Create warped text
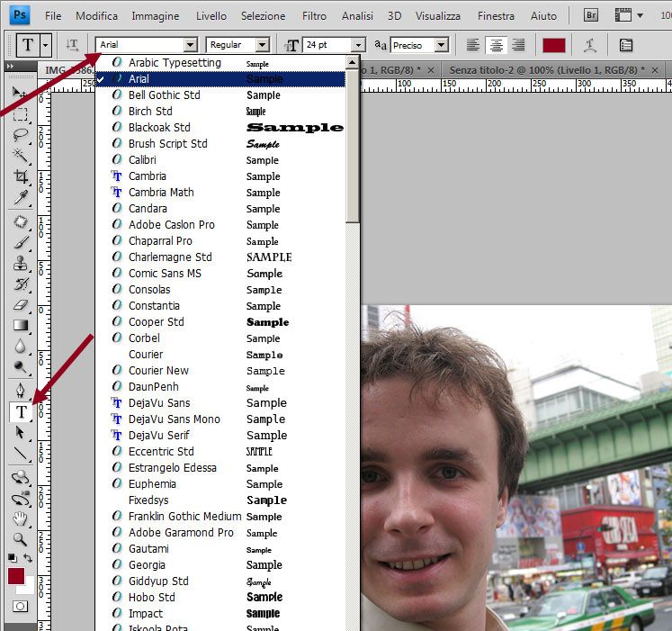Screen dimensions: 672x631 [590, 45]
